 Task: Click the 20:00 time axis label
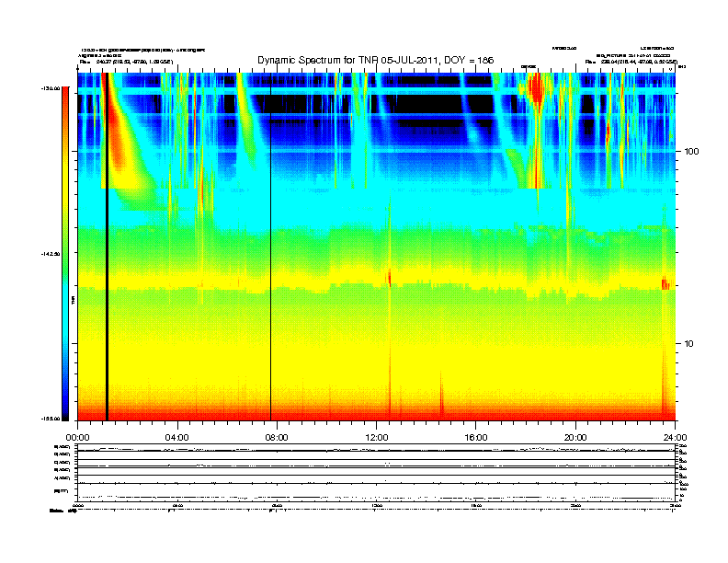(575, 438)
